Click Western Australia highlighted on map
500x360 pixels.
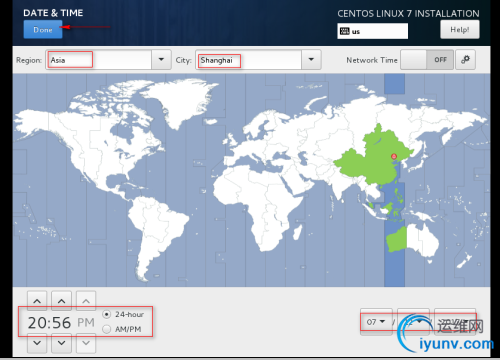click(396, 239)
